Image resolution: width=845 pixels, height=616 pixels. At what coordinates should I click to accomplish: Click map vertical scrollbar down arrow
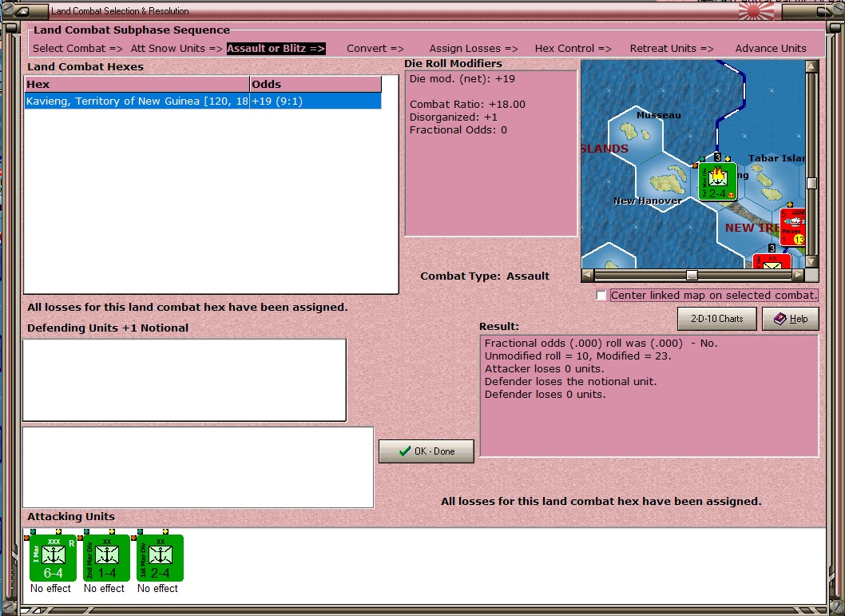pyautogui.click(x=812, y=261)
